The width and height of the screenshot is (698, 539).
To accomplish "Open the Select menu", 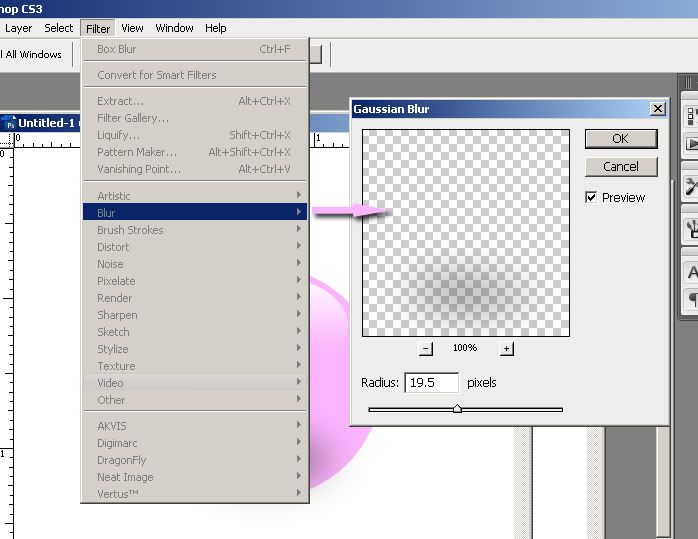I will [58, 28].
